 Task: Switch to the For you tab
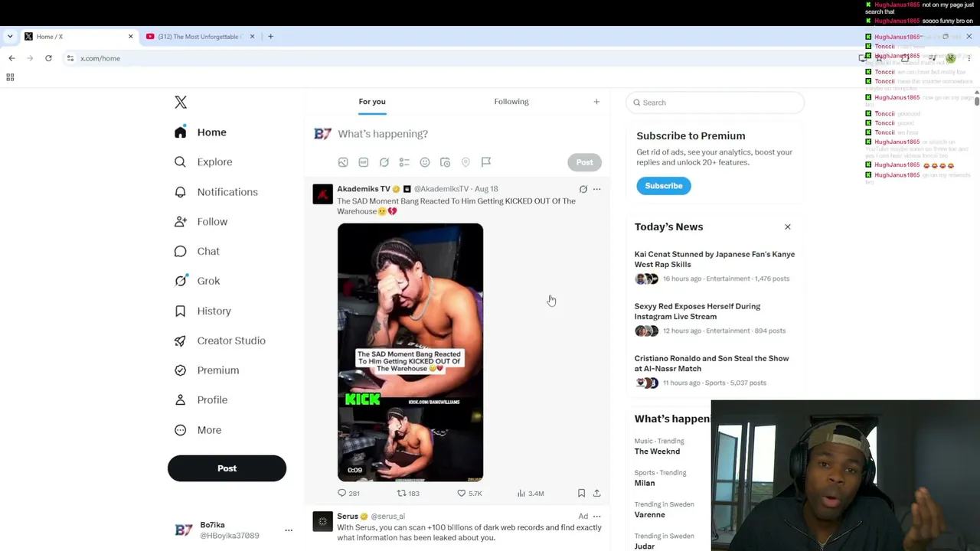tap(372, 102)
